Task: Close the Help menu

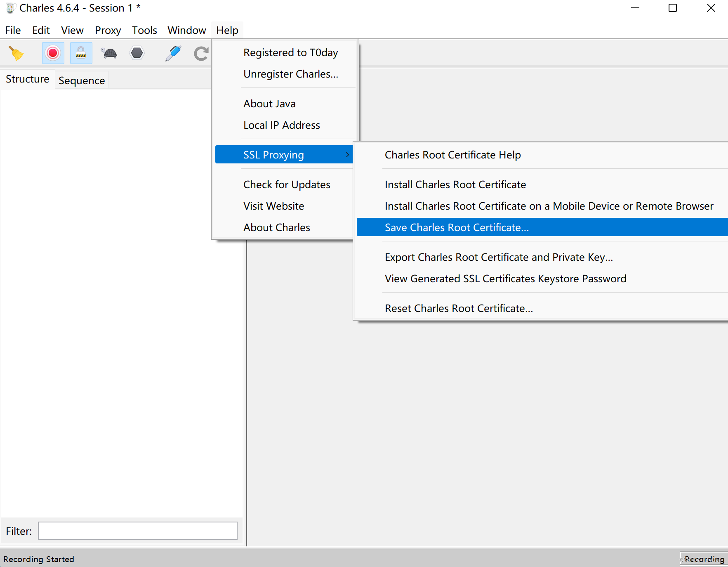Action: click(227, 30)
